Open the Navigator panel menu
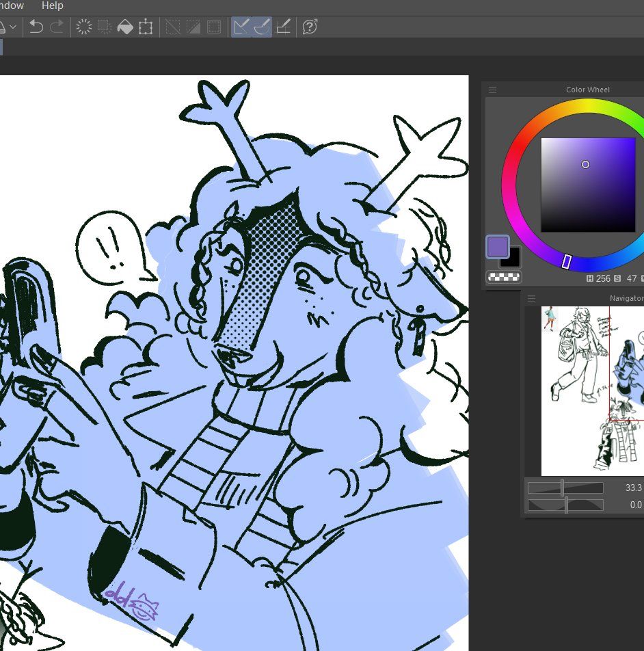Viewport: 644px width, 651px height. click(532, 299)
